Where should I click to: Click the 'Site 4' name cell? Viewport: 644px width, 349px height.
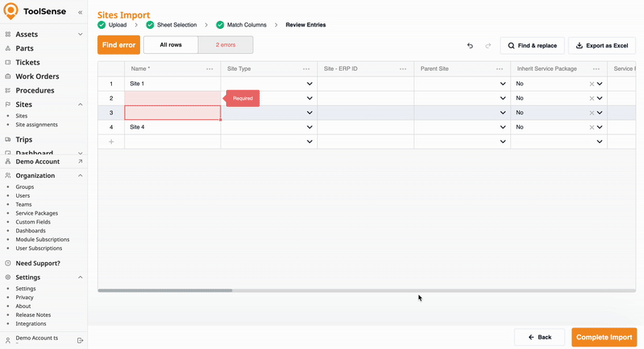(x=172, y=127)
